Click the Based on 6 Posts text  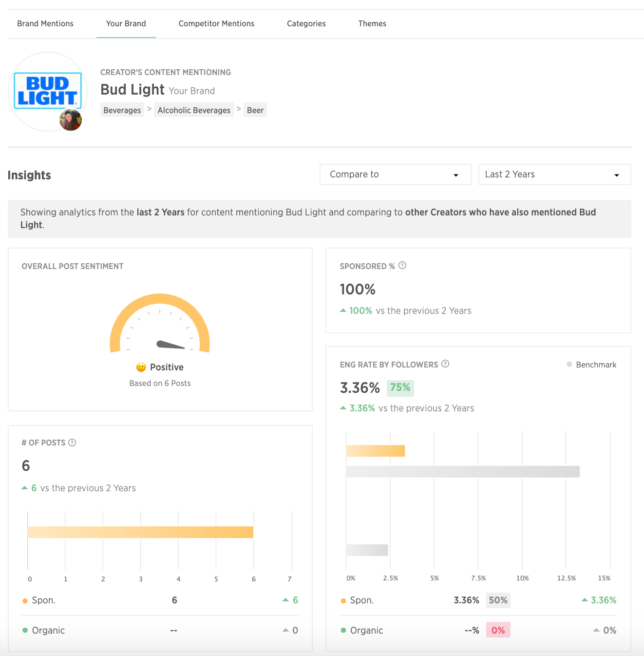160,383
